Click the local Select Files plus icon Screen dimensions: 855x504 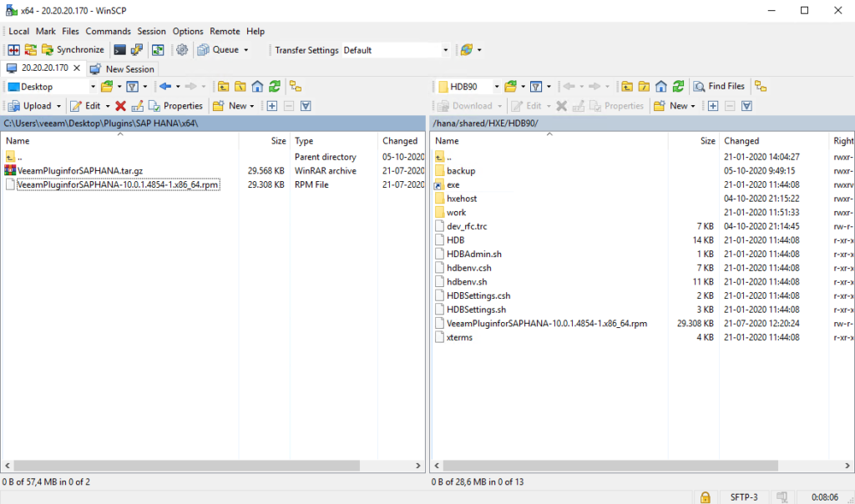pyautogui.click(x=272, y=106)
